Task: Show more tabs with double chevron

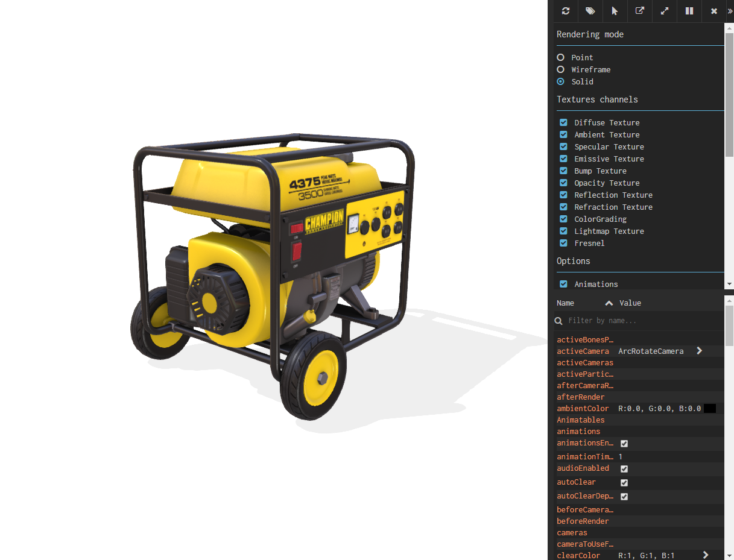Action: click(x=730, y=11)
